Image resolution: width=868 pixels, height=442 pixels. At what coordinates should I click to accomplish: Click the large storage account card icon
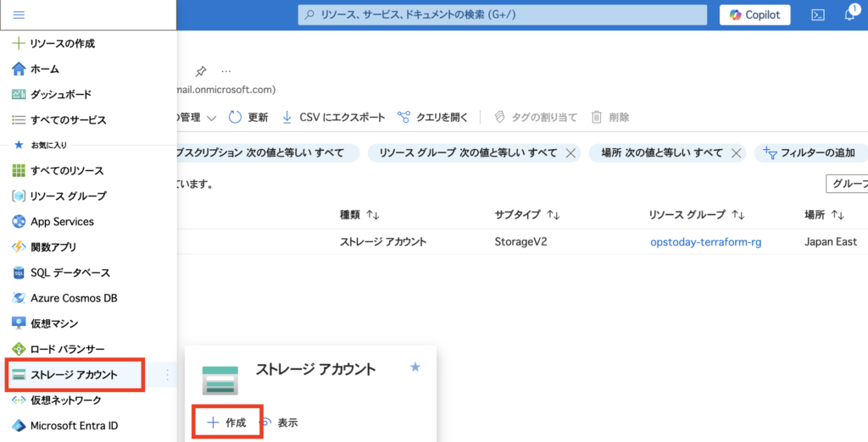point(220,380)
